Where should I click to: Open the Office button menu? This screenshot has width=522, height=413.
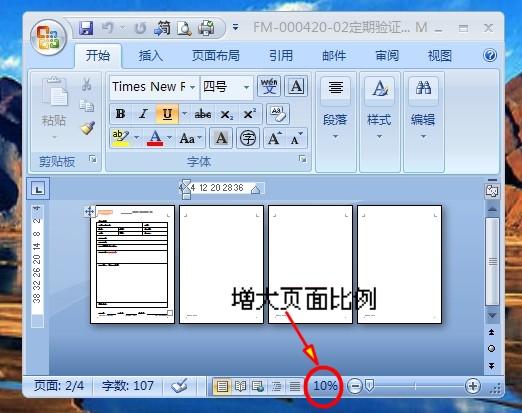48,37
